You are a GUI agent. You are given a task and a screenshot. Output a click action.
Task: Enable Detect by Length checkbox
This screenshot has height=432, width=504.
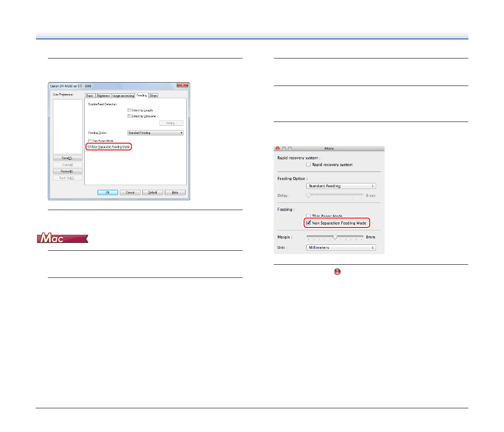pos(129,110)
